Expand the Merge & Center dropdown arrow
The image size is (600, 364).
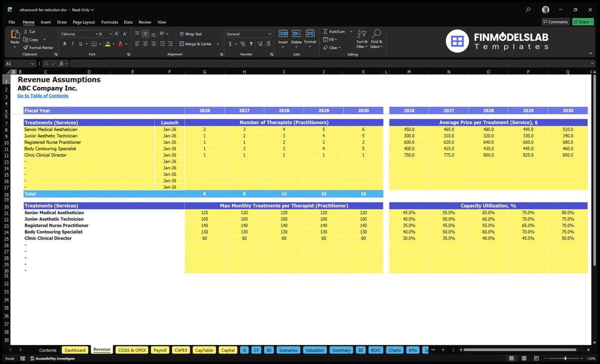[x=218, y=44]
